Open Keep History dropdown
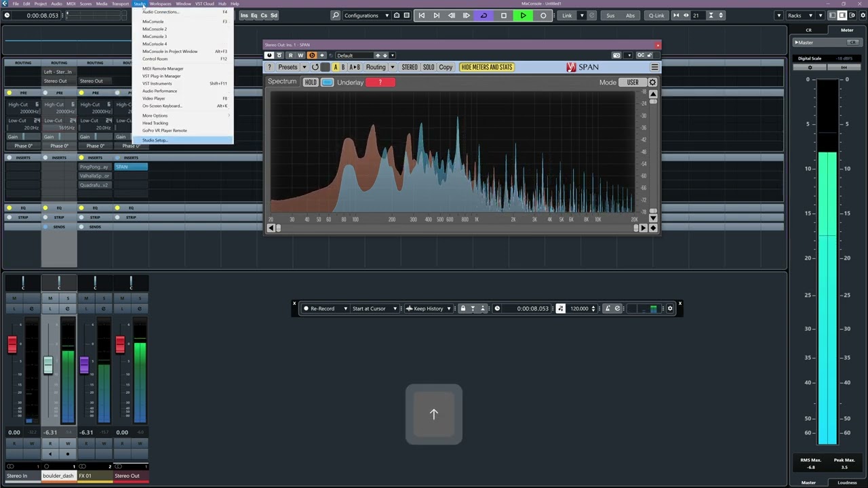The height and width of the screenshot is (488, 868). [x=429, y=308]
